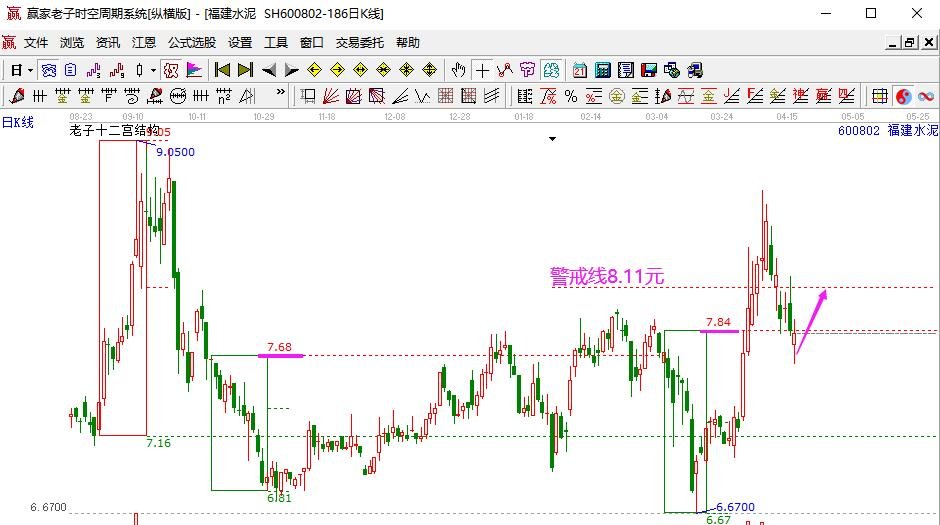Choose the candlestick chart type icon
Screen dimensions: 940x525
click(140, 70)
